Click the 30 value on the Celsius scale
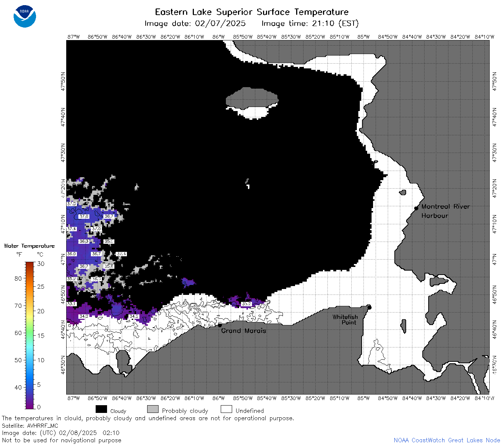This screenshot has width=504, height=446. tap(41, 264)
